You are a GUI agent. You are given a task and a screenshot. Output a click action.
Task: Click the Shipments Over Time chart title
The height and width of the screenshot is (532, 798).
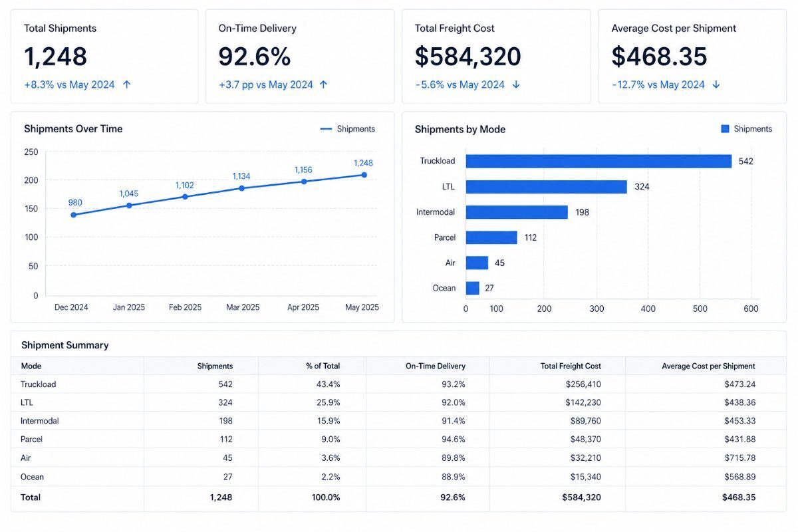pos(73,129)
